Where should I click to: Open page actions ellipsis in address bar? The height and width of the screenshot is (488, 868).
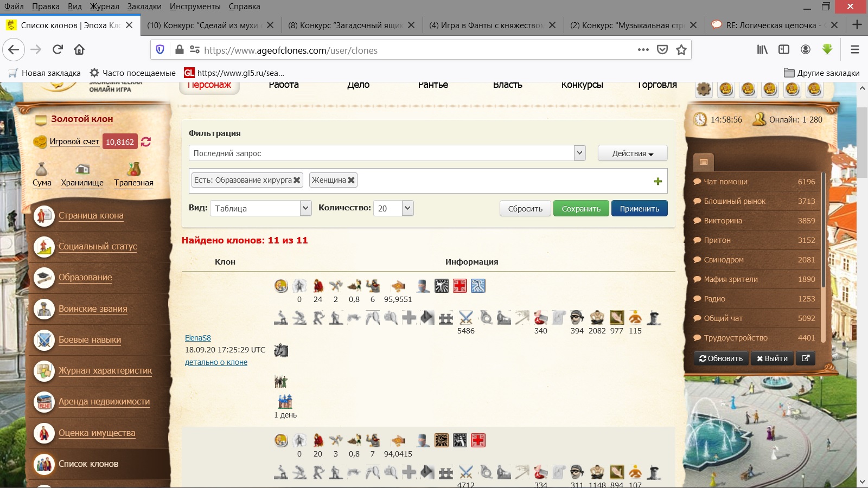click(x=643, y=50)
